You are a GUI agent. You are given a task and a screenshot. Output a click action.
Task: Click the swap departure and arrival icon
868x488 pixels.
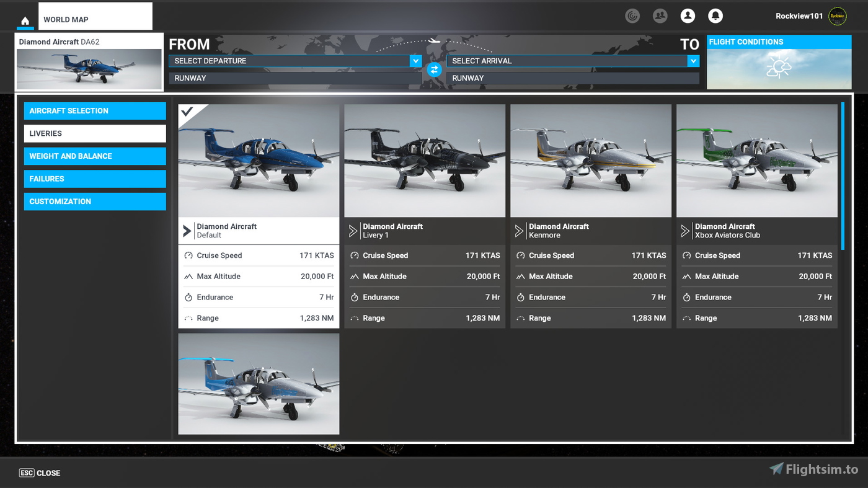(x=434, y=69)
